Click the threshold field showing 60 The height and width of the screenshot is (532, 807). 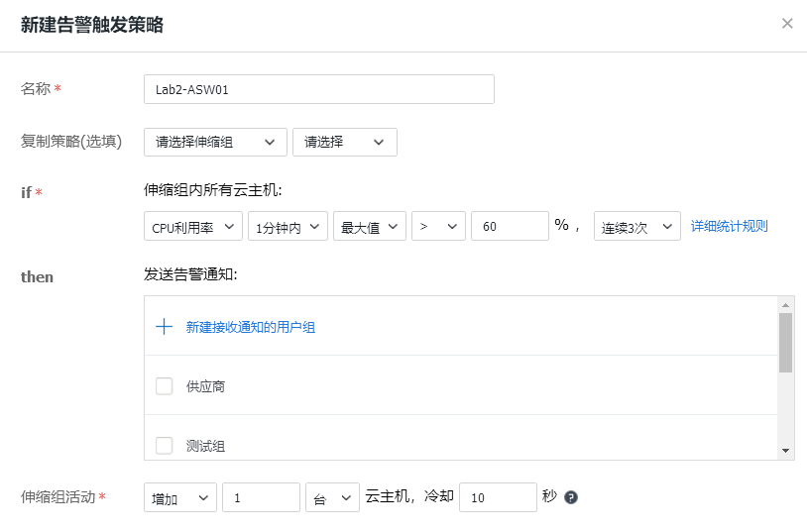(510, 226)
